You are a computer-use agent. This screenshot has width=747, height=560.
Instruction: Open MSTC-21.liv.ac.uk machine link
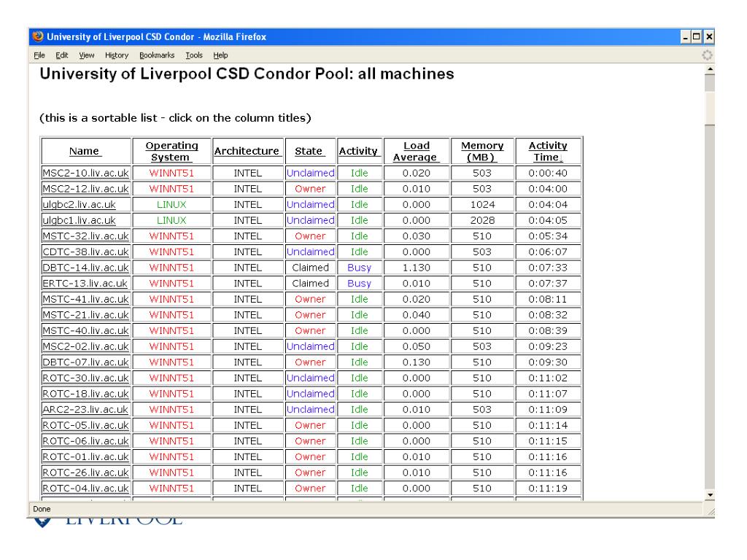coord(86,315)
